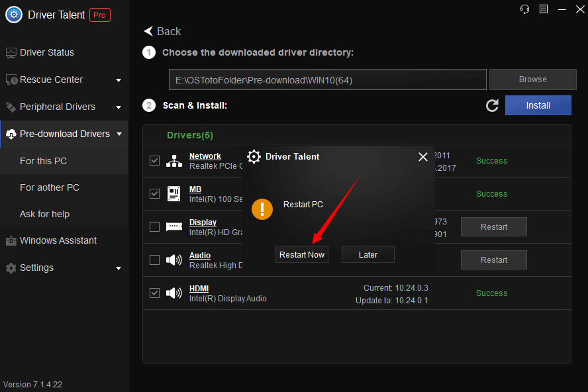Click Restart button for Audio driver
The image size is (588, 392).
pyautogui.click(x=494, y=260)
